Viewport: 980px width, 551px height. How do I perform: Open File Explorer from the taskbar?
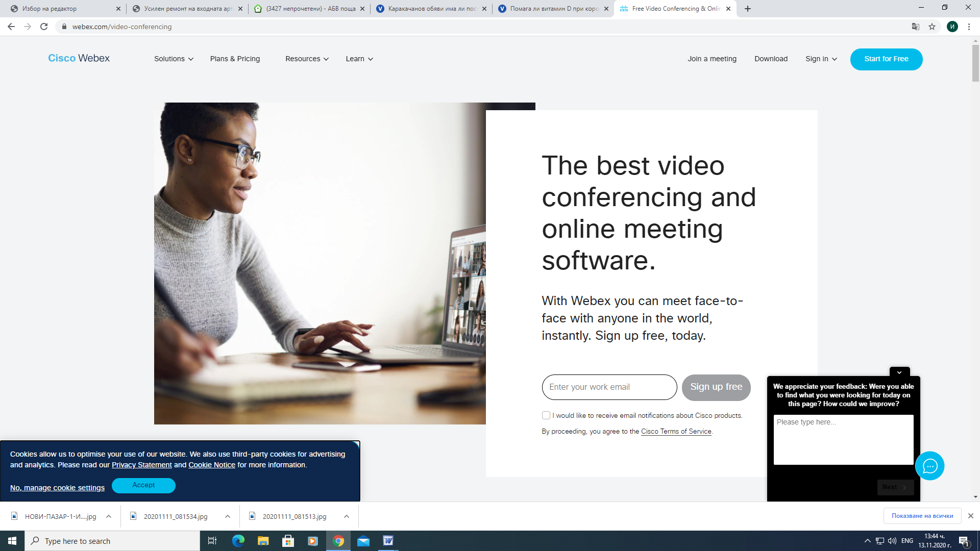click(263, 541)
